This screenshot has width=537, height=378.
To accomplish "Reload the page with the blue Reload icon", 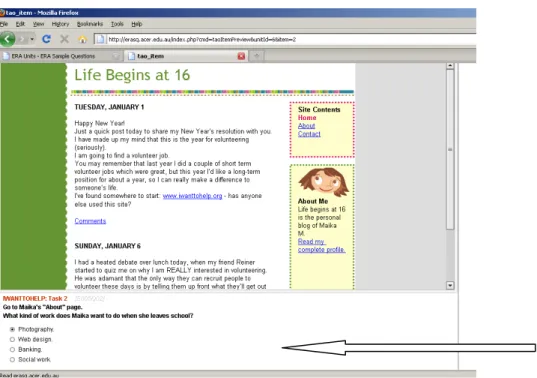I will coord(46,39).
